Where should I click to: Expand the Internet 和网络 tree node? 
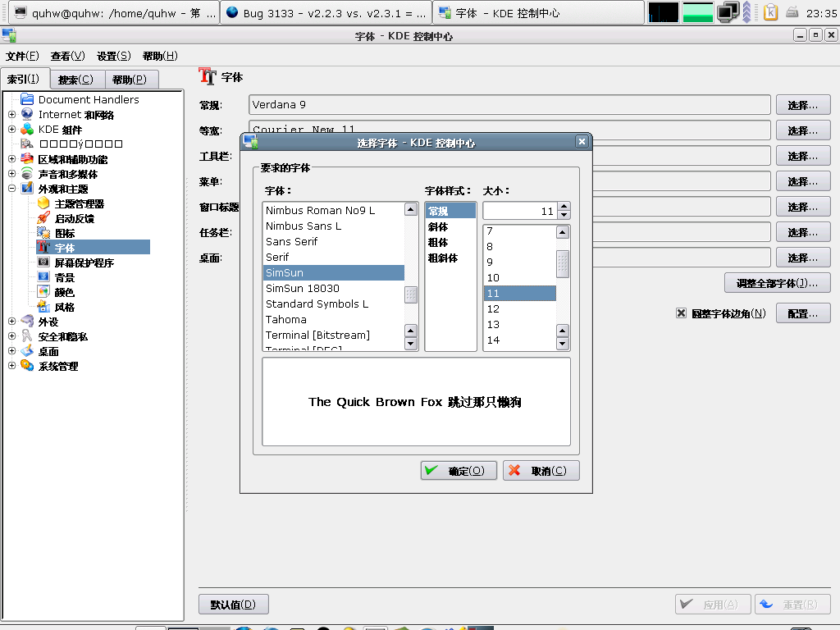click(11, 115)
